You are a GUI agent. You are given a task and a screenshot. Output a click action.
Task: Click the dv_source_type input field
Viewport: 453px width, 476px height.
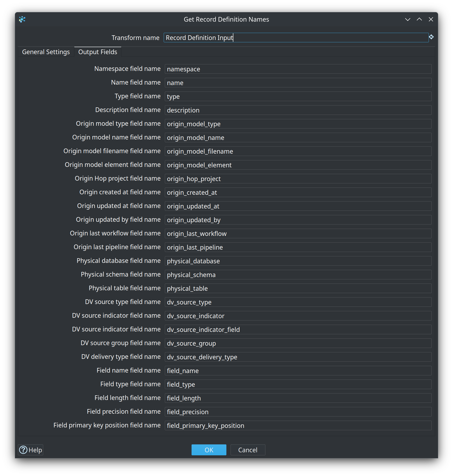(298, 302)
